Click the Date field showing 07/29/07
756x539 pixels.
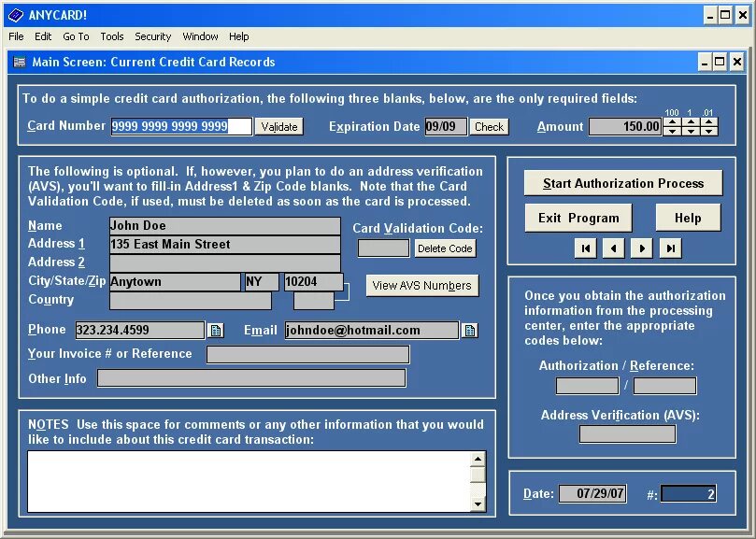point(592,493)
